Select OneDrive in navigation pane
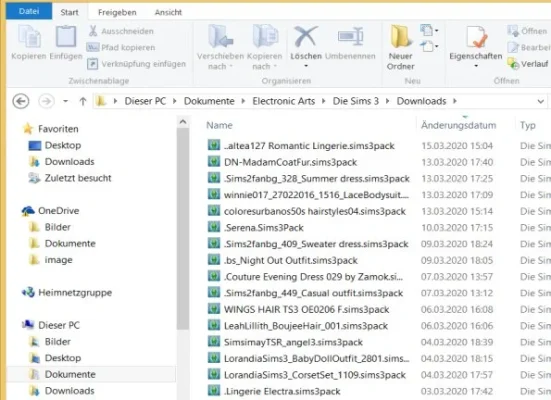The image size is (551, 400). pos(51,211)
